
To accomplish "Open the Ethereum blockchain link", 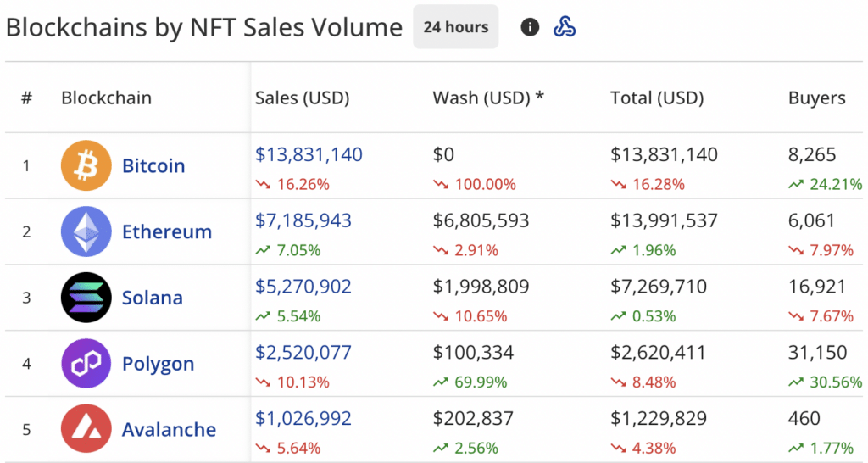I will [x=167, y=231].
